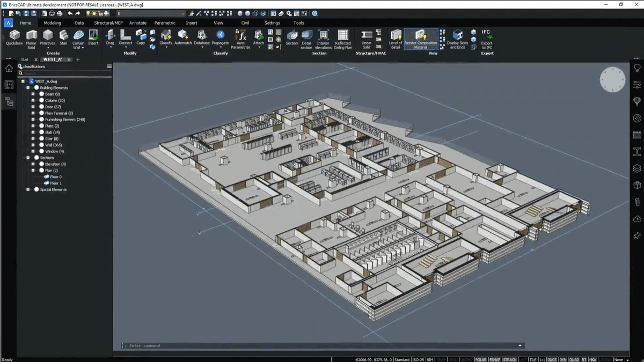Screen dimensions: 644x362
Task: Select Floor 1 in the tree
Action: click(x=55, y=183)
